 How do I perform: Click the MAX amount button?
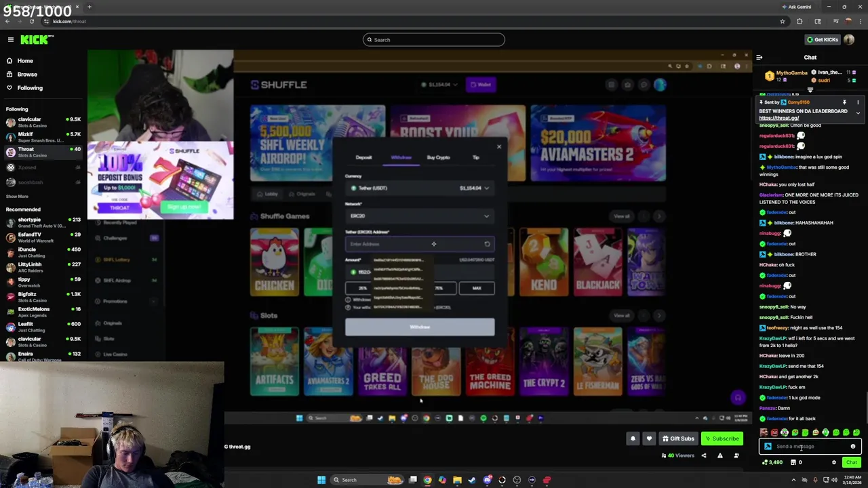pos(477,288)
